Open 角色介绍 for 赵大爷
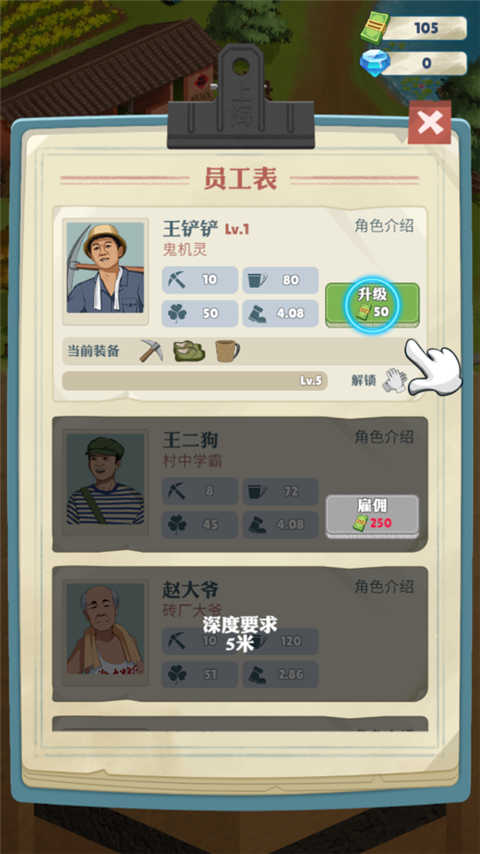 (384, 587)
